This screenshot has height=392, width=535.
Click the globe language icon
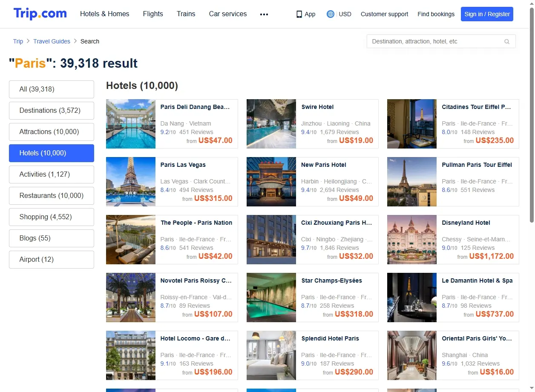click(330, 14)
